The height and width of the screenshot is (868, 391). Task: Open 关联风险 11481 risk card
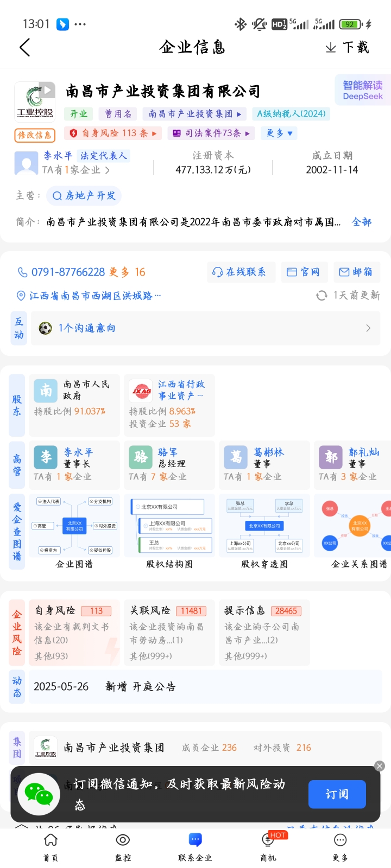pos(169,633)
